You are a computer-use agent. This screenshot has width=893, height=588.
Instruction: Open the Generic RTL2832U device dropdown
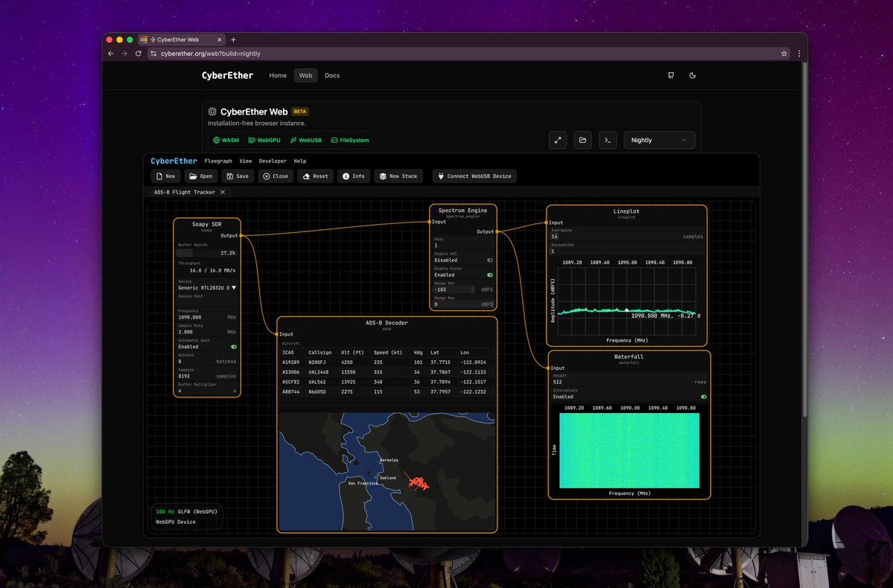pos(207,288)
